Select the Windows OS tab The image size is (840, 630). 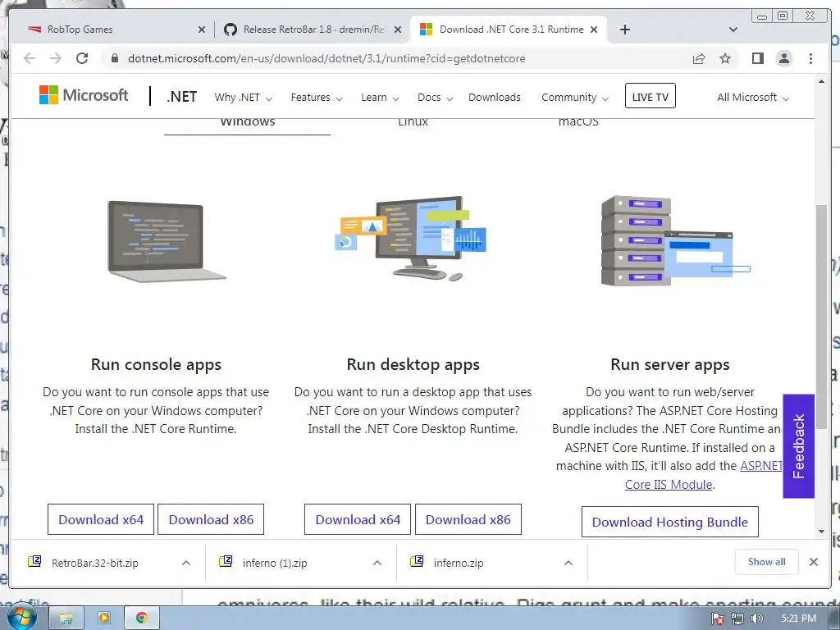pos(247,125)
